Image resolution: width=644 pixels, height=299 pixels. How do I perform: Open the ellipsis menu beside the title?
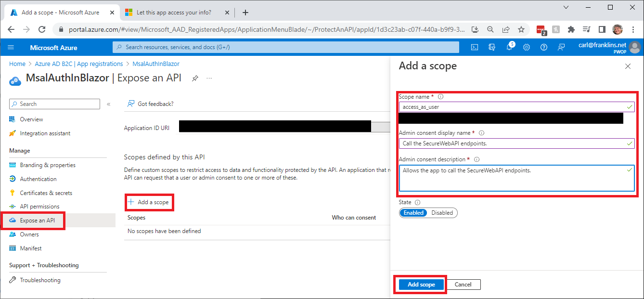click(x=209, y=78)
